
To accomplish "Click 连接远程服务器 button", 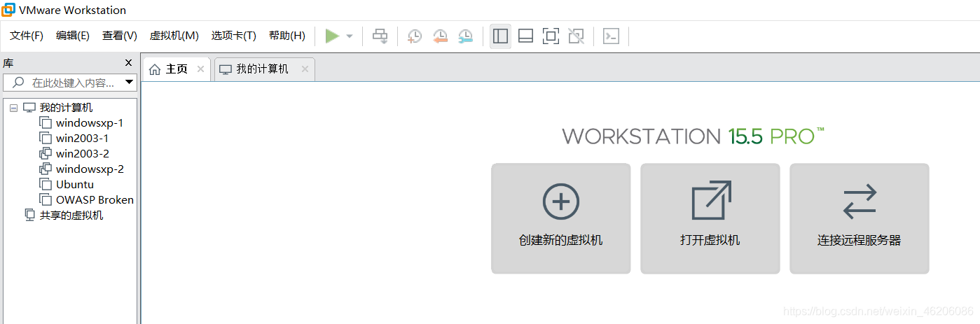I will 860,218.
